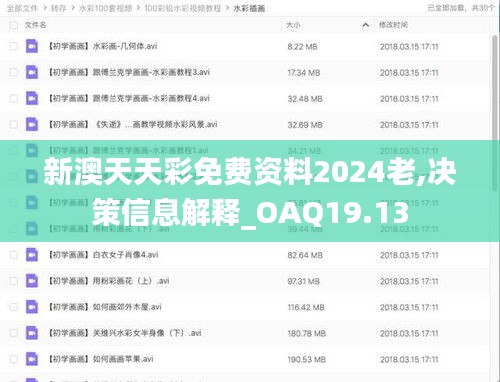Click the size value 8.22 MB
Image resolution: width=500 pixels, height=382 pixels.
coord(302,47)
